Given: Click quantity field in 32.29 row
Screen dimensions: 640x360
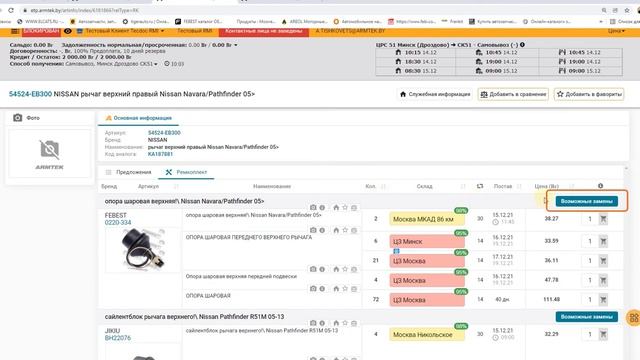Looking at the screenshot, I should pos(590,335).
